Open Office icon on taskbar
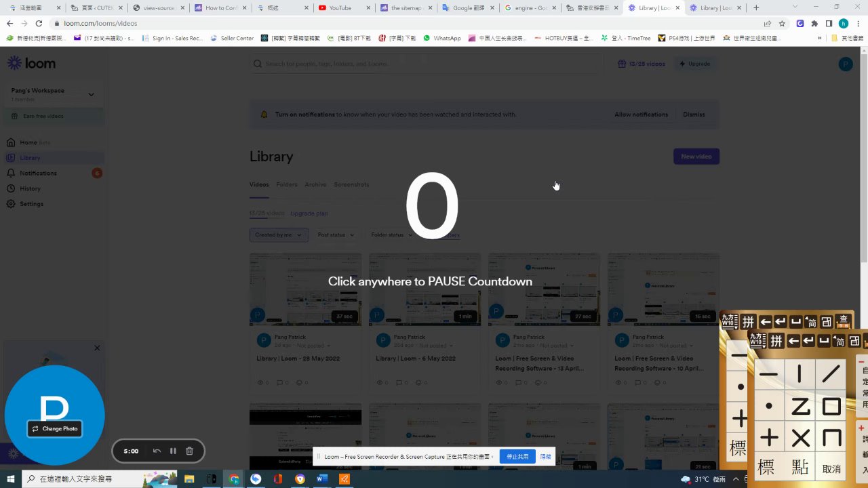This screenshot has width=868, height=488. [277, 479]
